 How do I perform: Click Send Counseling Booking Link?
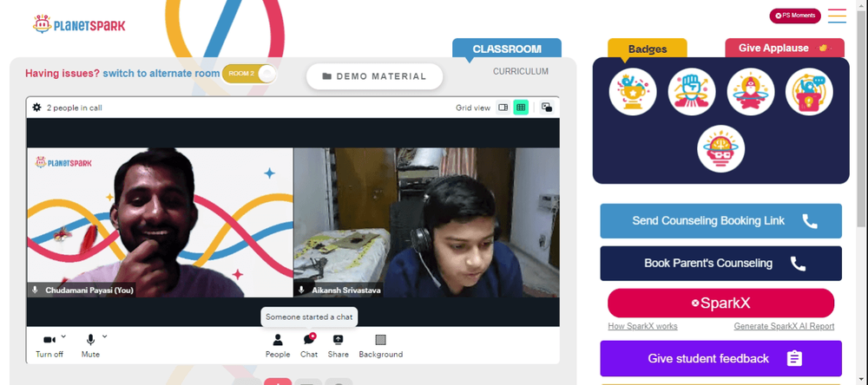720,221
